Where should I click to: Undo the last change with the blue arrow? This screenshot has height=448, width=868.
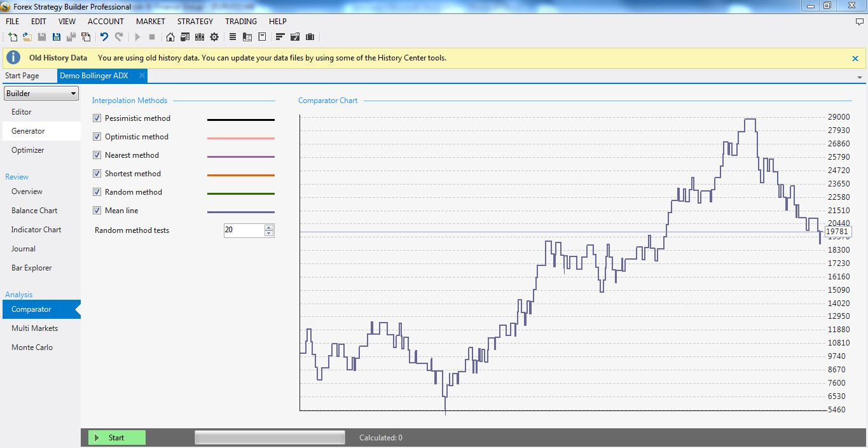click(104, 37)
